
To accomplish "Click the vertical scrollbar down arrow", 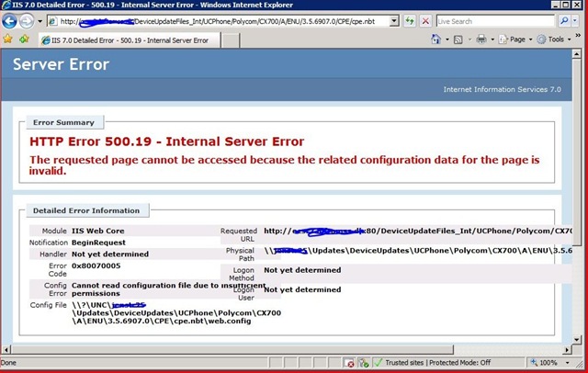I will pos(581,349).
